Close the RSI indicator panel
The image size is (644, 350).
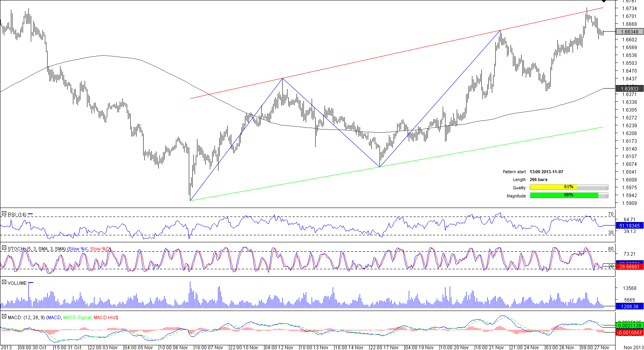click(4, 214)
